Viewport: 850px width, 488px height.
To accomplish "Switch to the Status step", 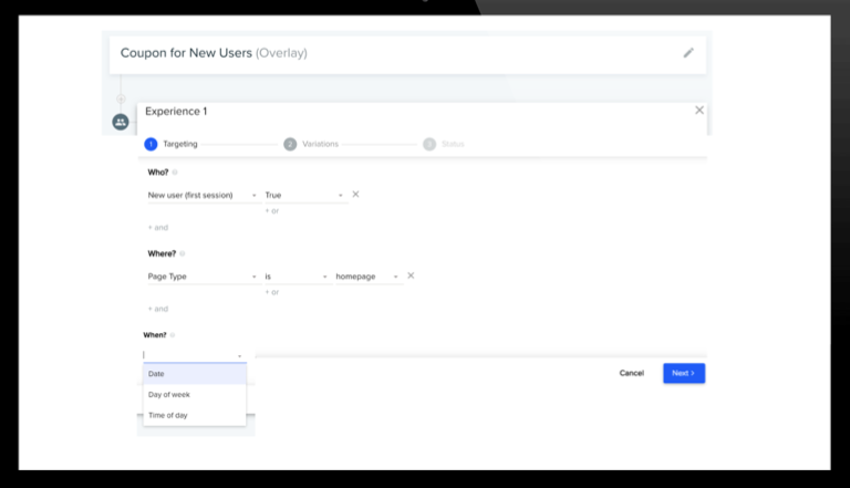I will click(x=444, y=144).
